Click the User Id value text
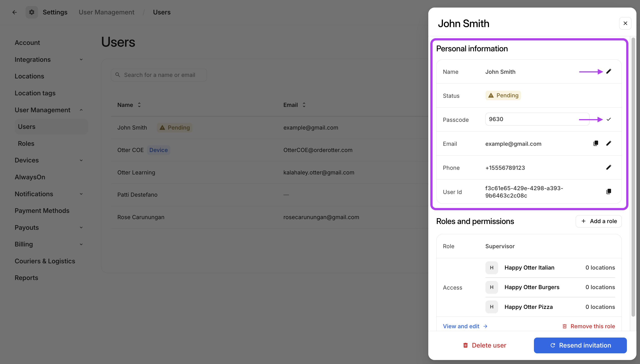 [524, 192]
